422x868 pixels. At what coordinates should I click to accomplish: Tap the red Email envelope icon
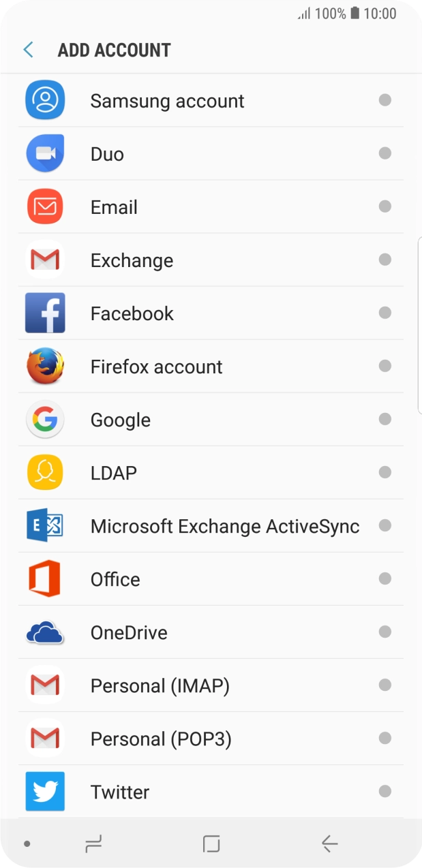(x=45, y=206)
